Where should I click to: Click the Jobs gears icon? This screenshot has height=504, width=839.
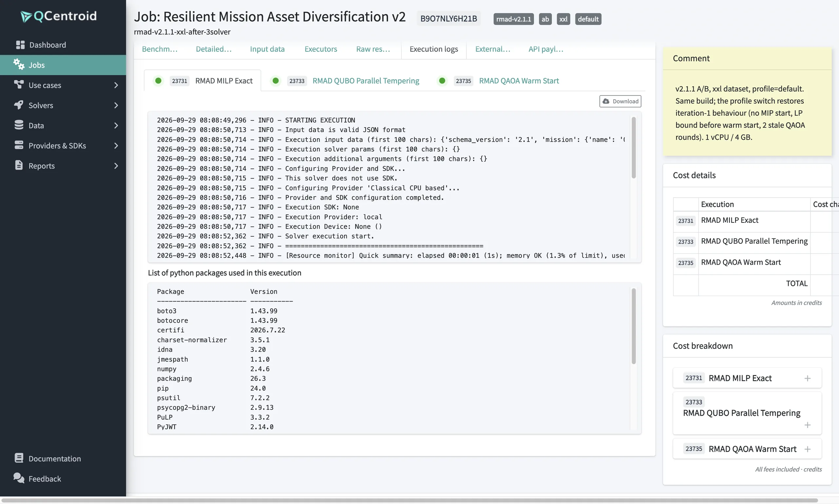click(19, 64)
